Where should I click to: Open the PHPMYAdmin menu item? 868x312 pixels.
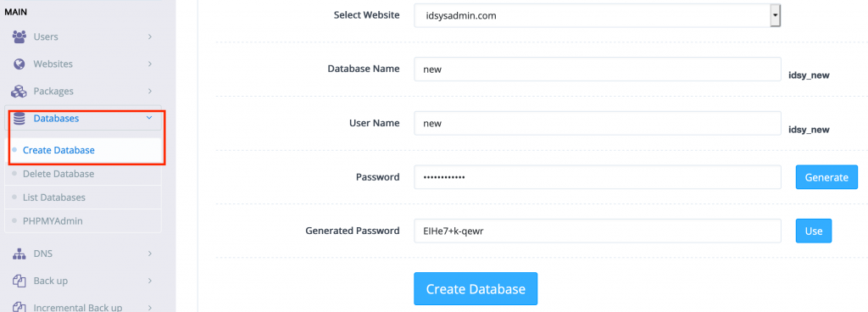click(x=53, y=220)
